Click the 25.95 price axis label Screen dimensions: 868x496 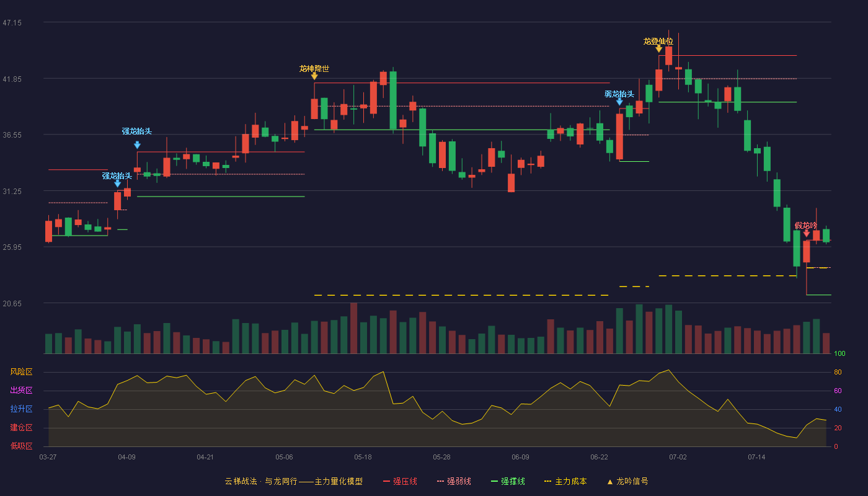pyautogui.click(x=12, y=247)
